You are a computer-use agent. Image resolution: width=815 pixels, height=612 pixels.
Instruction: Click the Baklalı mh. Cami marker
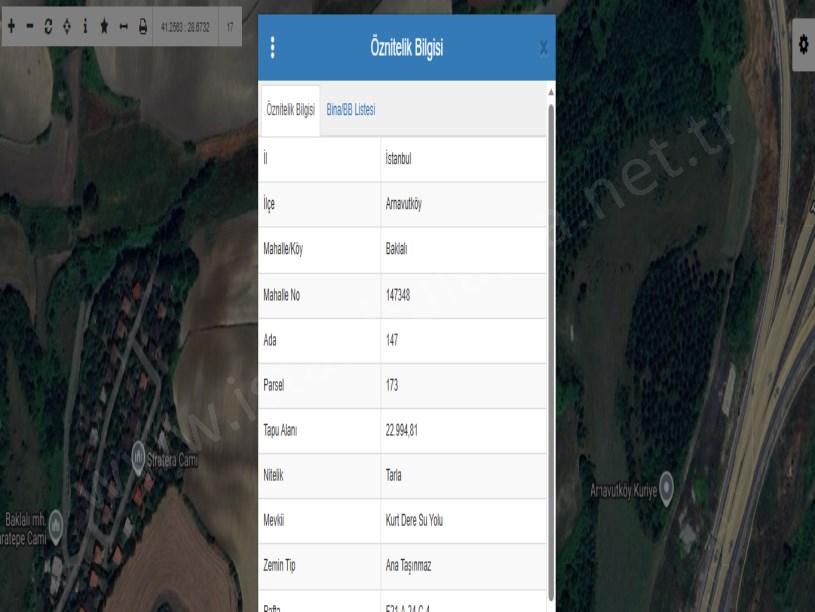tap(57, 521)
